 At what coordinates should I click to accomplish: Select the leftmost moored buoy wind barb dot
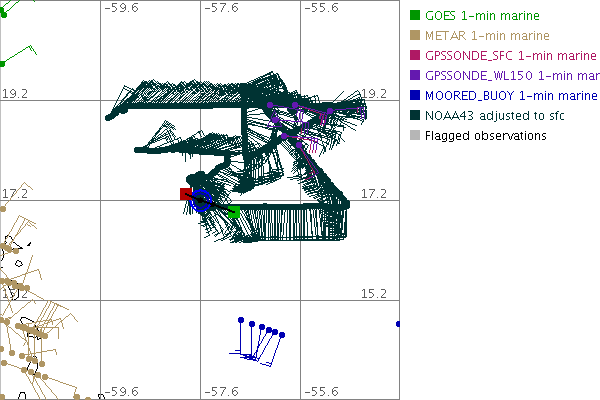click(x=241, y=320)
